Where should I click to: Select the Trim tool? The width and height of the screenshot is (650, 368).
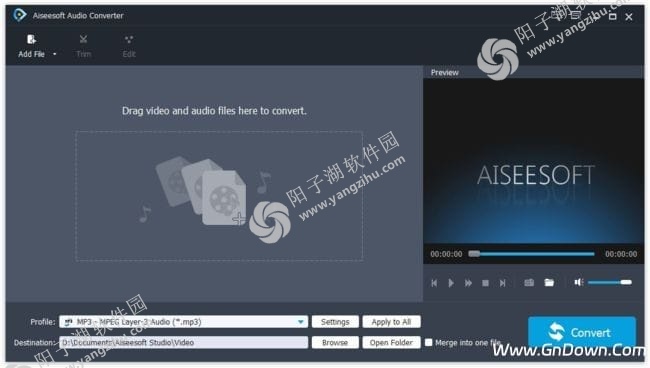pos(83,46)
